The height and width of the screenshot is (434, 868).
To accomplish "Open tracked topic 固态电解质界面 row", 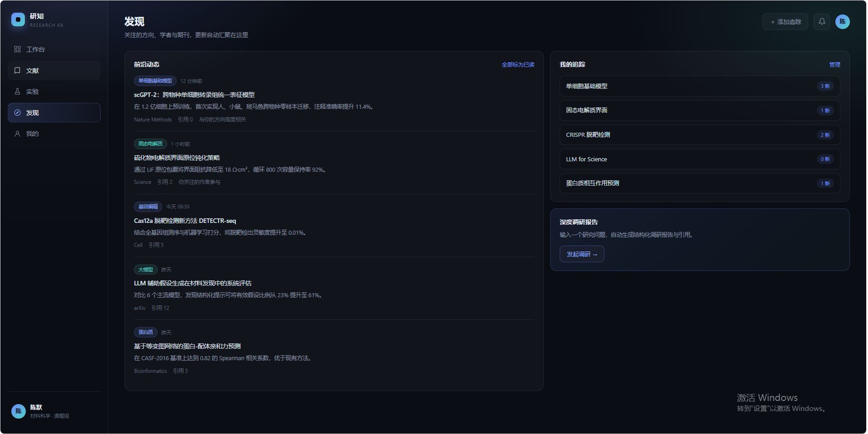I will coord(700,111).
